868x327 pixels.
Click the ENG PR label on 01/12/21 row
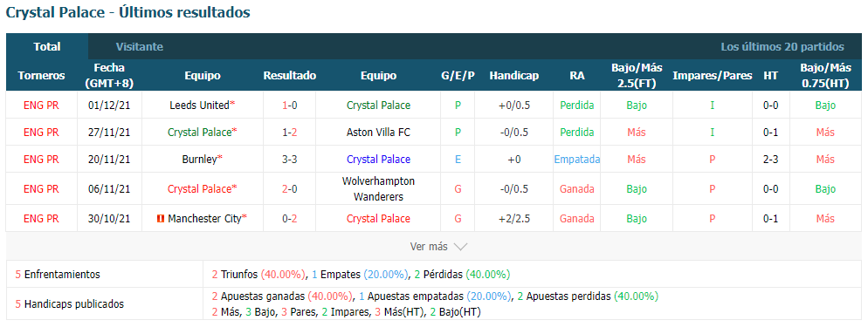click(x=41, y=105)
